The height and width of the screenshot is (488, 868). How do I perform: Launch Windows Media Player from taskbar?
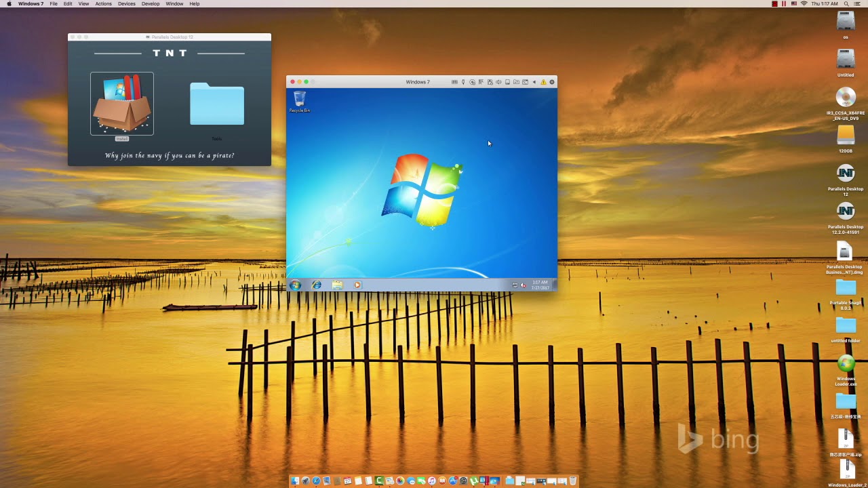point(357,285)
